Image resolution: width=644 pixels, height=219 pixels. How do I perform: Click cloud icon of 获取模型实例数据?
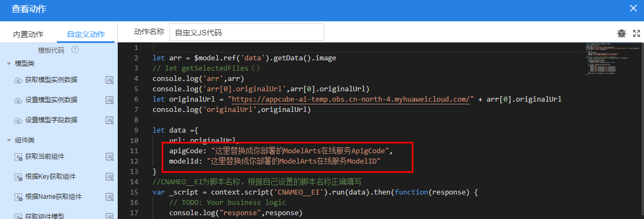pyautogui.click(x=18, y=80)
